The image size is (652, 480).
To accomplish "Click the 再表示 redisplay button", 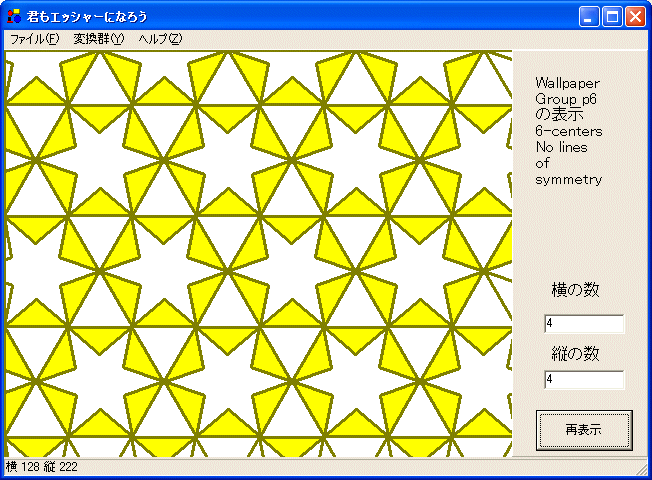I will [x=584, y=430].
